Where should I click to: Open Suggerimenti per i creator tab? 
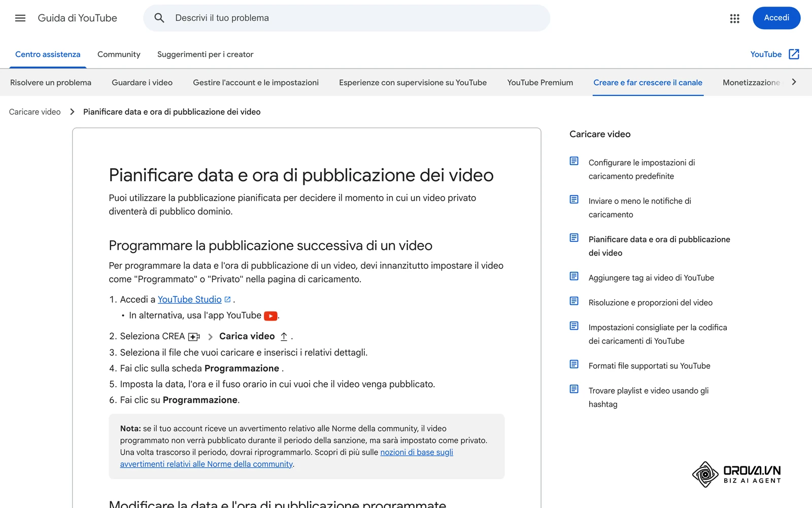click(x=205, y=54)
